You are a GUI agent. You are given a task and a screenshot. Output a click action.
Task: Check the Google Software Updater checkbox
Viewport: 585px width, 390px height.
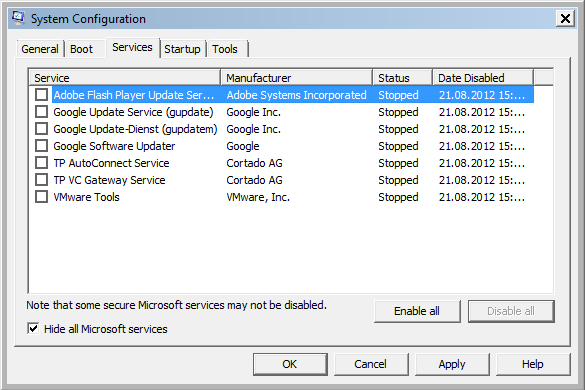[41, 146]
